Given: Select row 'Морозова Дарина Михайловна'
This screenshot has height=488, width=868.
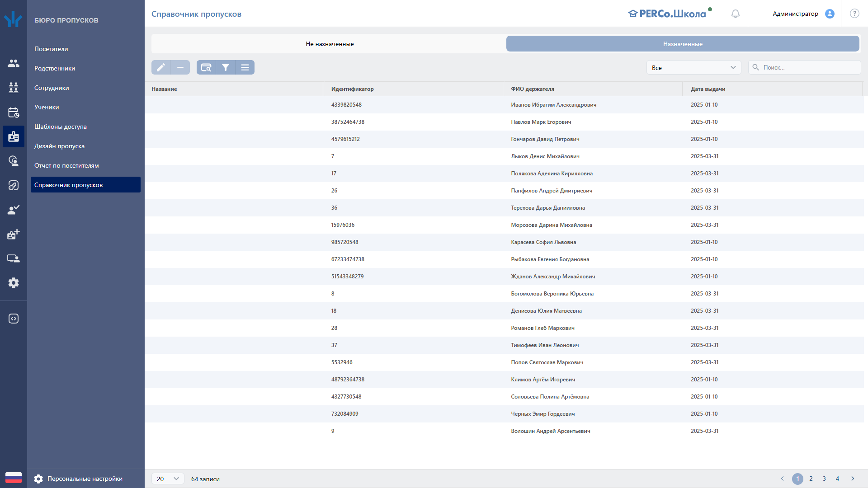Looking at the screenshot, I should point(504,225).
